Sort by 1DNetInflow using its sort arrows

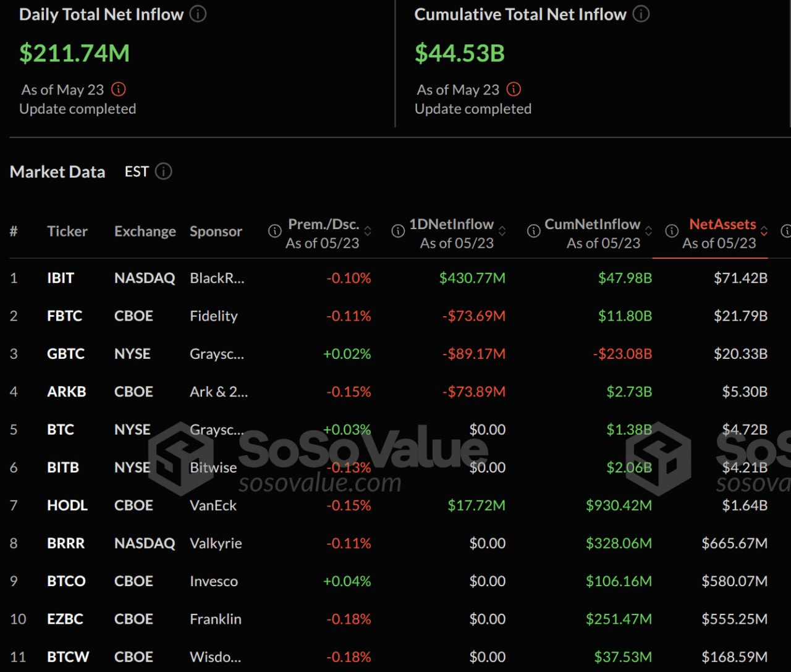[502, 231]
